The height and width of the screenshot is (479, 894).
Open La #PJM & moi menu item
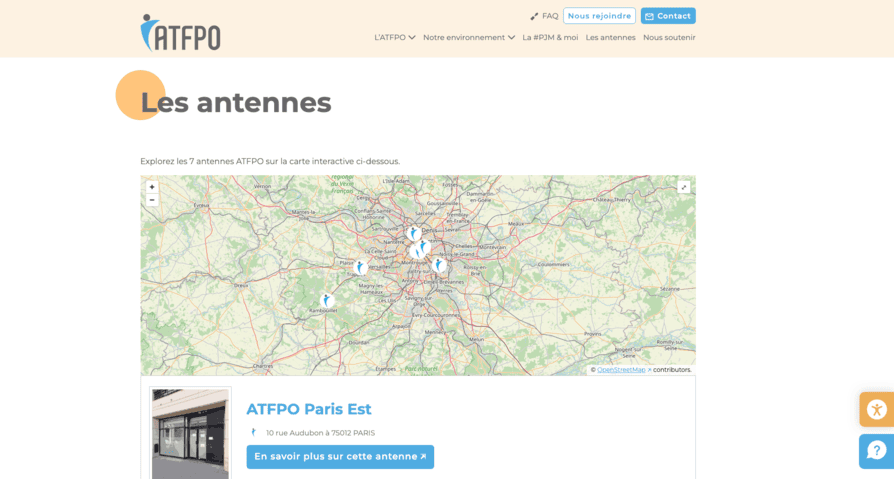point(550,38)
